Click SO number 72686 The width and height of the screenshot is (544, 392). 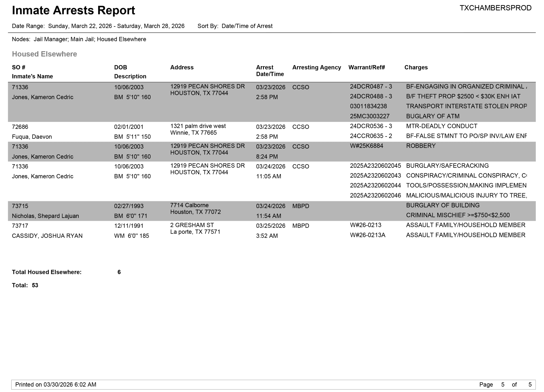click(20, 127)
